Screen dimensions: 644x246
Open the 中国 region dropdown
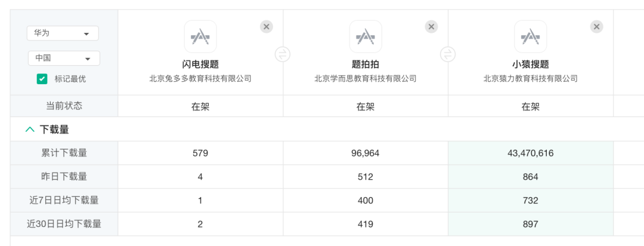pyautogui.click(x=64, y=59)
